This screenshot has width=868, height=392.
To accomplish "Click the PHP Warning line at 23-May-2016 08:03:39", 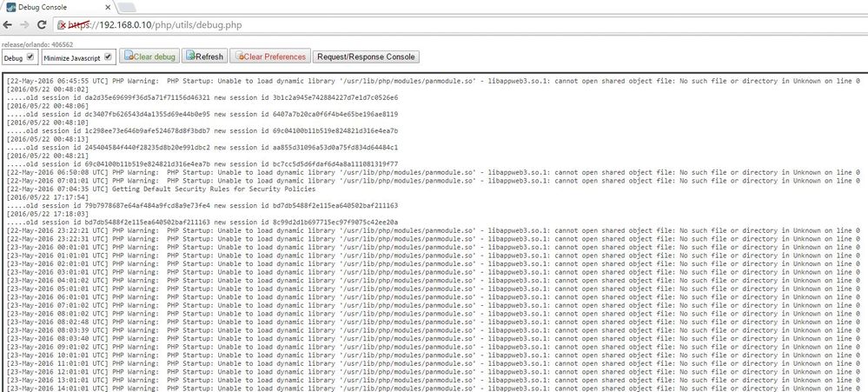I will tap(433, 330).
